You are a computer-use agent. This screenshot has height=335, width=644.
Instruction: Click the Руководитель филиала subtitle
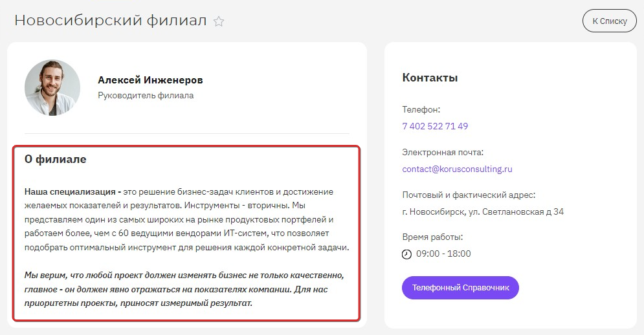tap(146, 96)
